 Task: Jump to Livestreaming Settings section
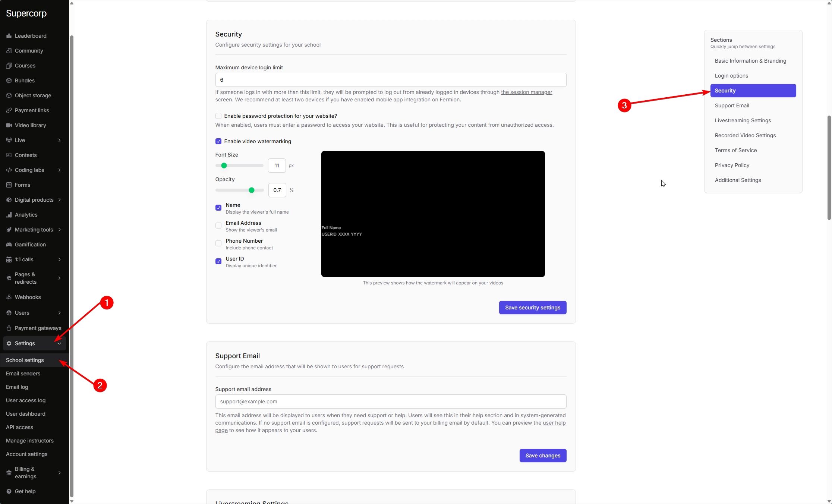pyautogui.click(x=743, y=120)
